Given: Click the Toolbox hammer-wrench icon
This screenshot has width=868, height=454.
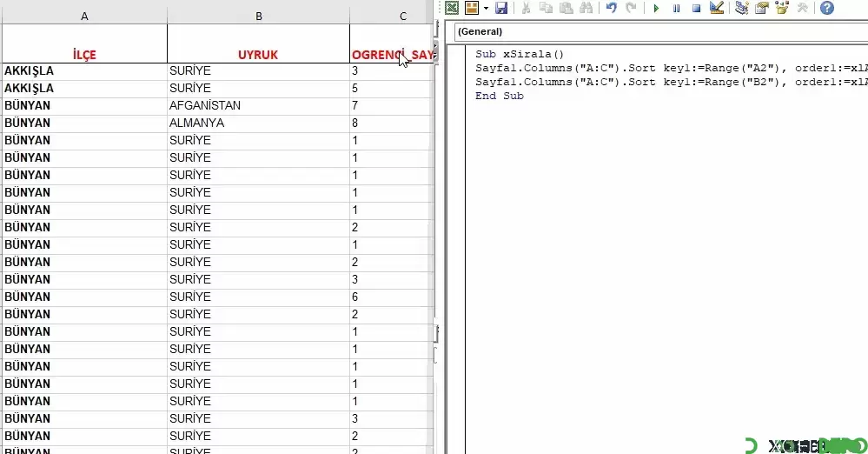Looking at the screenshot, I should [x=802, y=8].
